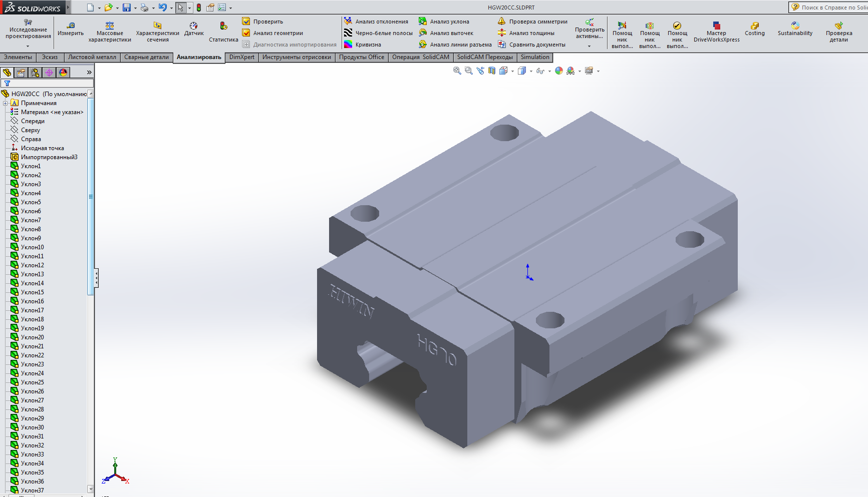Run Анализ линии разъема parting line analysis
The height and width of the screenshot is (497, 868).
tap(455, 45)
